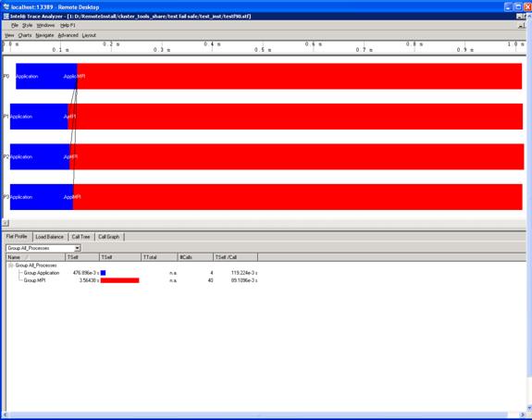
Task: Maximize the Remote Desktop window
Action: pyautogui.click(x=518, y=6)
